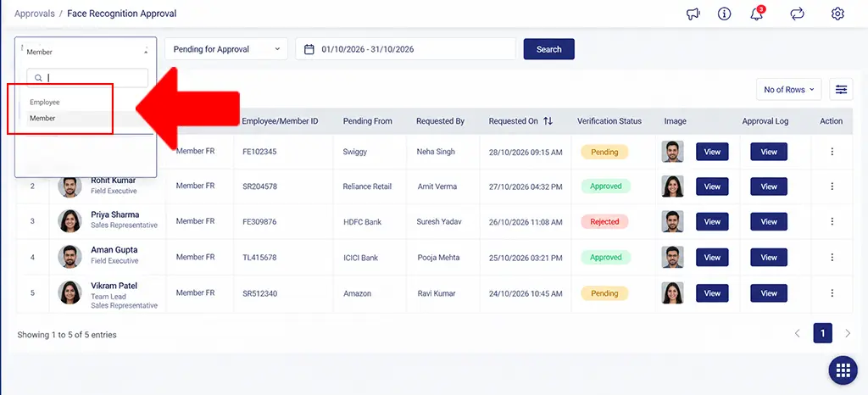View approval log for Amazon row
This screenshot has width=868, height=395.
tap(768, 293)
